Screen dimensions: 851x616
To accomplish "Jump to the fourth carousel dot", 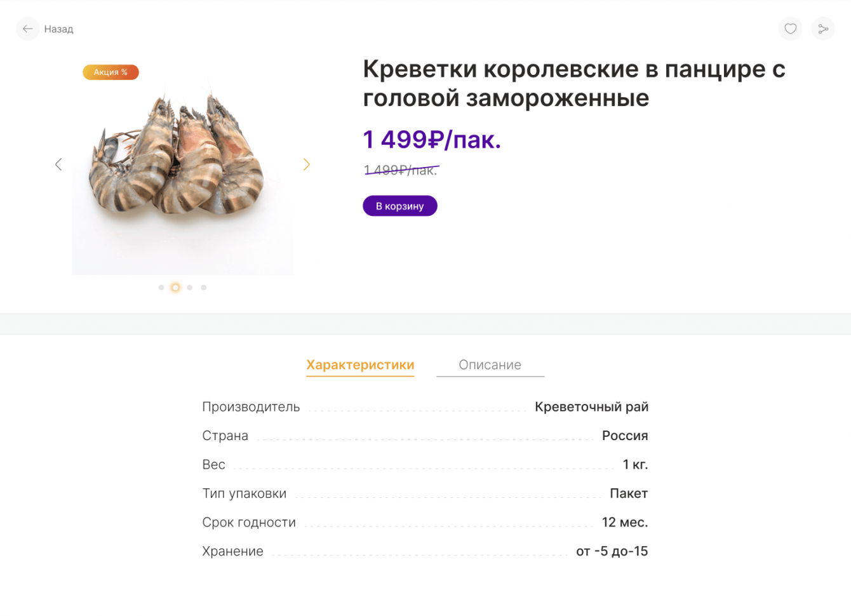I will pos(204,288).
